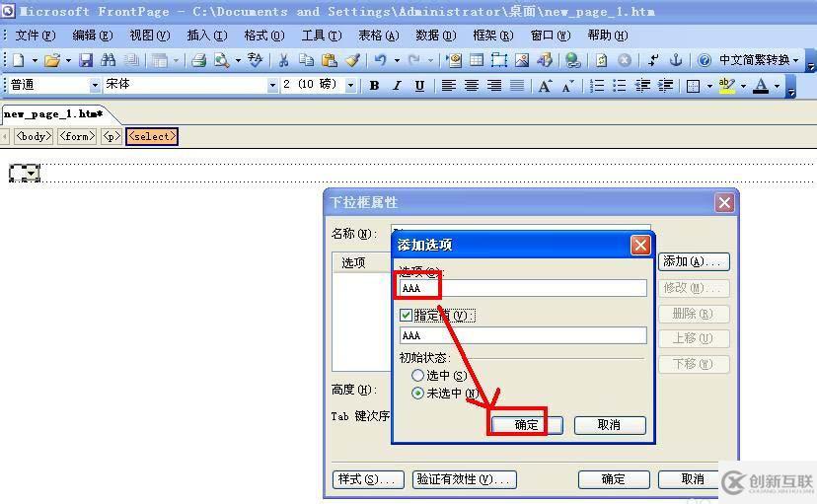Open the font dropdown showing 宋体
The height and width of the screenshot is (504, 817).
(272, 85)
